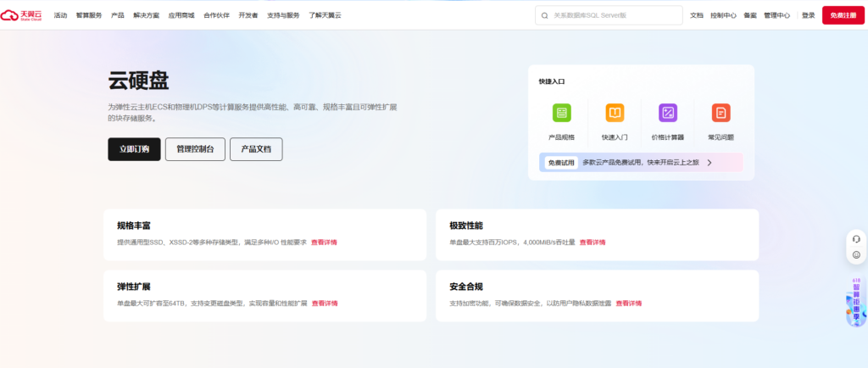868x368 pixels.
Task: Click the 立即订购 button
Action: click(134, 149)
